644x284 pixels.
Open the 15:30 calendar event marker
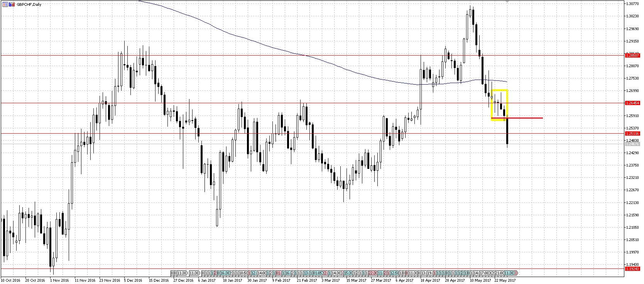pyautogui.click(x=348, y=272)
